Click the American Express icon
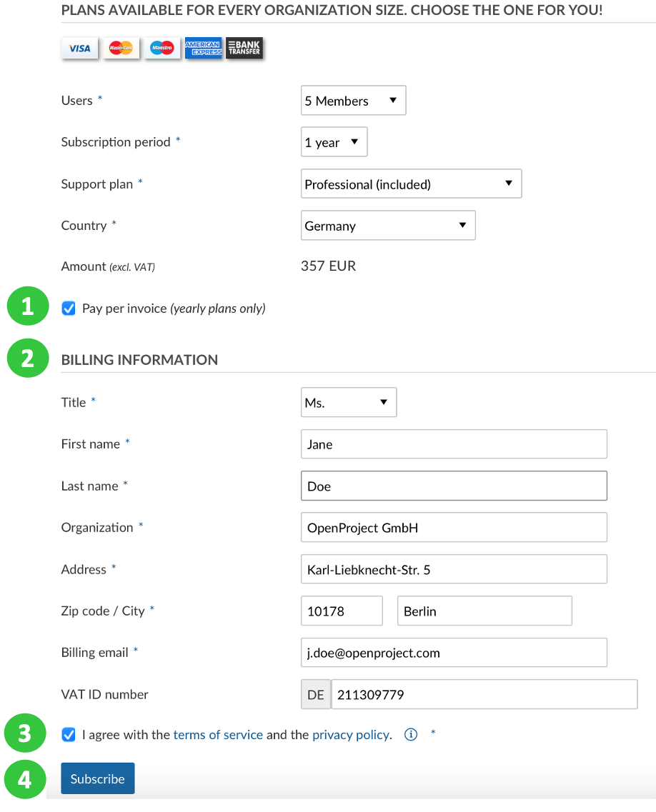This screenshot has height=812, width=656. (203, 49)
